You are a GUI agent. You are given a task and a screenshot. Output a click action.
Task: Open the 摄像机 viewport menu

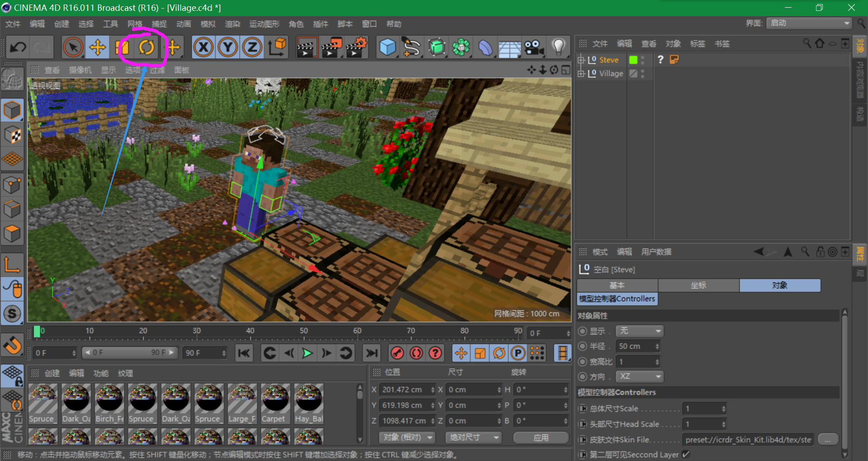pos(80,70)
